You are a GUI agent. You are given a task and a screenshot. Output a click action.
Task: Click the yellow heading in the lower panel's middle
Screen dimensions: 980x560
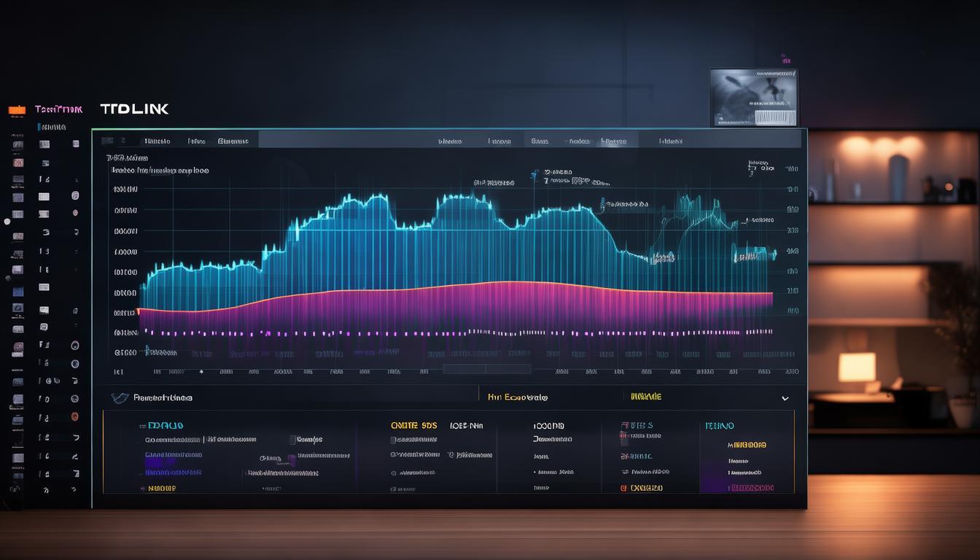518,397
